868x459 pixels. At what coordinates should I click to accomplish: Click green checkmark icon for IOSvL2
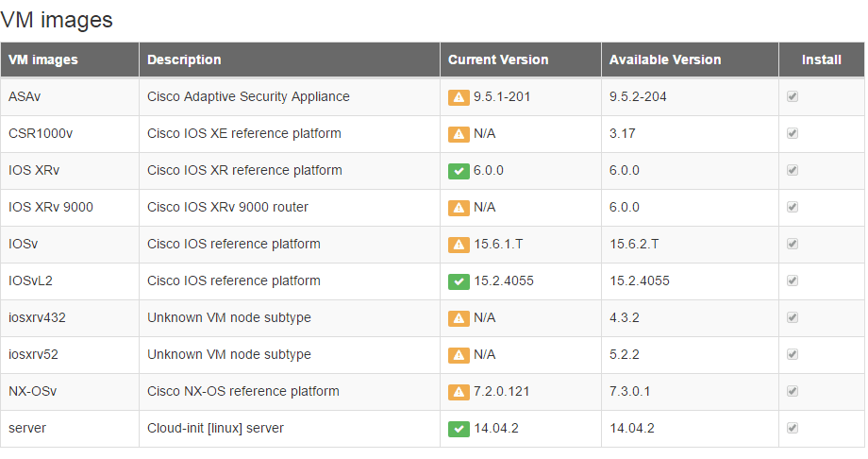tap(459, 281)
